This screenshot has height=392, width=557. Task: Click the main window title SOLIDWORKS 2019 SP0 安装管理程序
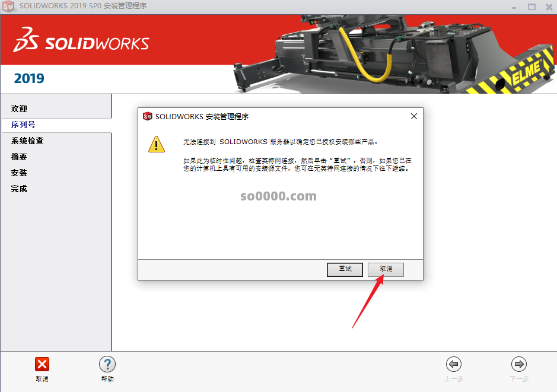pos(83,6)
